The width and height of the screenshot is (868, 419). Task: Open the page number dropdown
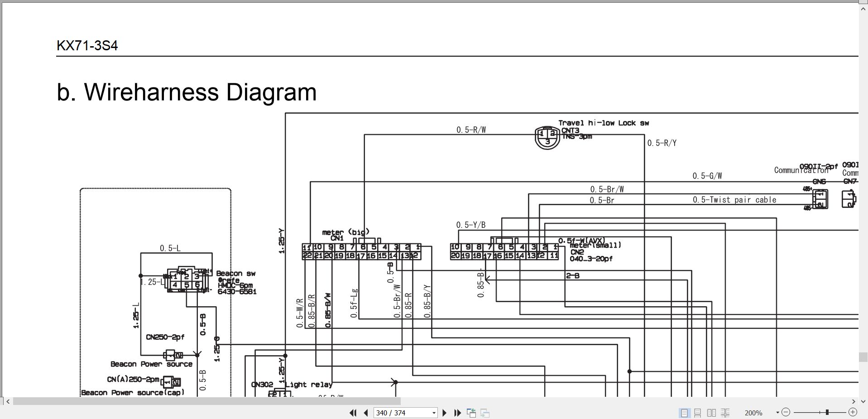[x=434, y=413]
